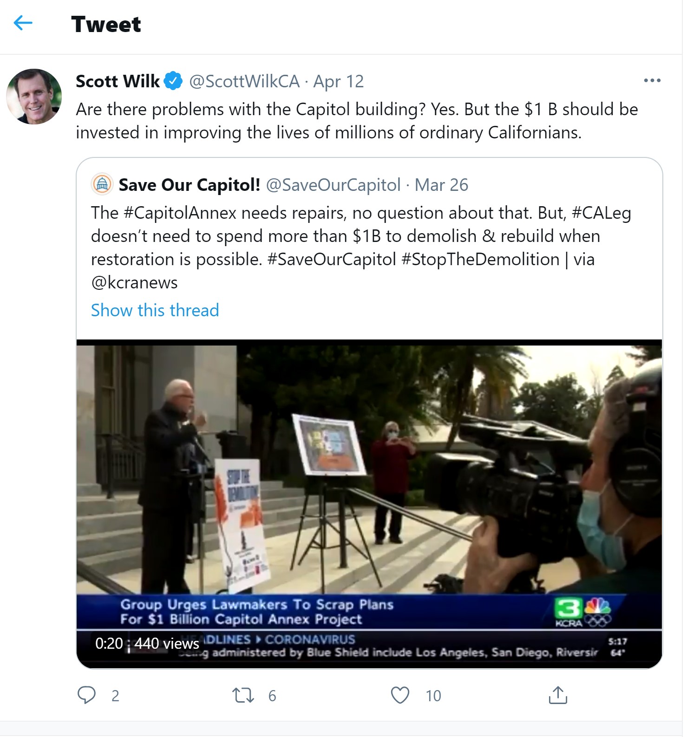Open the Save Our Capitol avatar icon
Viewport: 700px width, 737px height.
(x=102, y=184)
